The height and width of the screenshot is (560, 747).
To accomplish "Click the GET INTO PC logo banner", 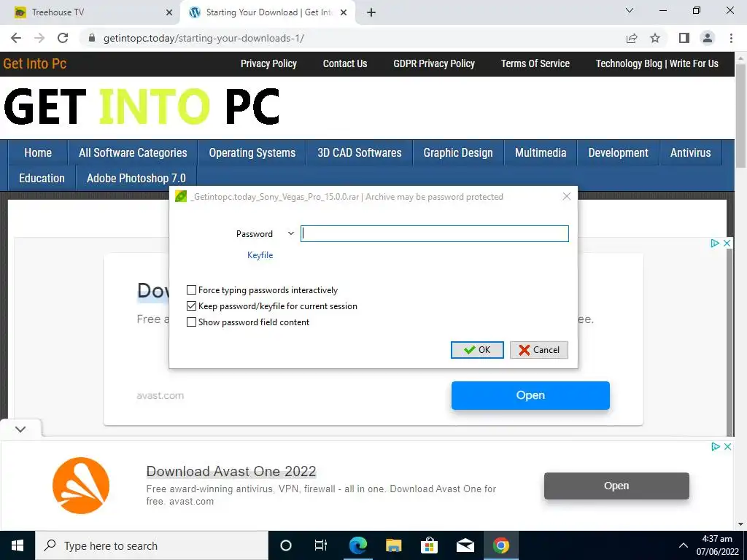I will [x=142, y=106].
